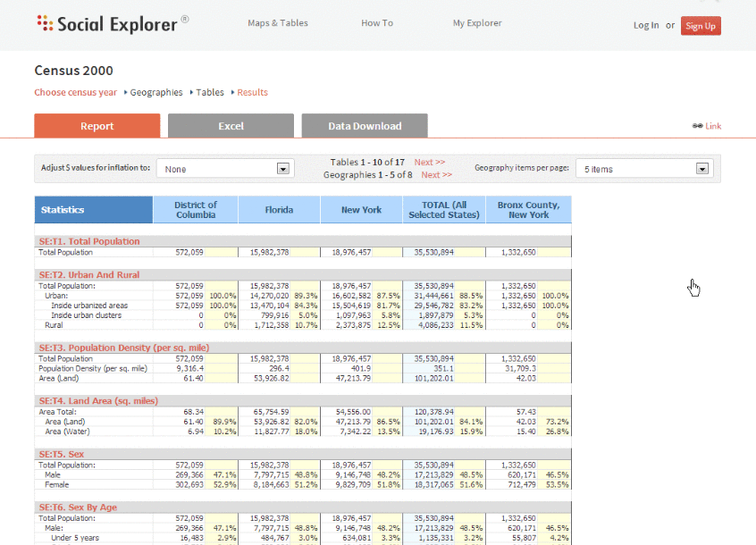Click the Tables 1 - 10 of 17 text
The width and height of the screenshot is (756, 545).
367,162
